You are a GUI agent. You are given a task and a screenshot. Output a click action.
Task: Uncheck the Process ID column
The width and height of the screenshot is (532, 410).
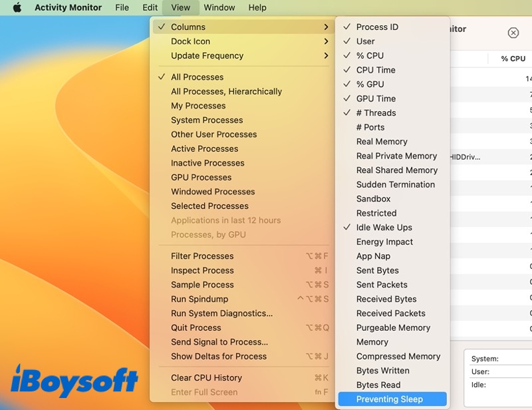376,27
